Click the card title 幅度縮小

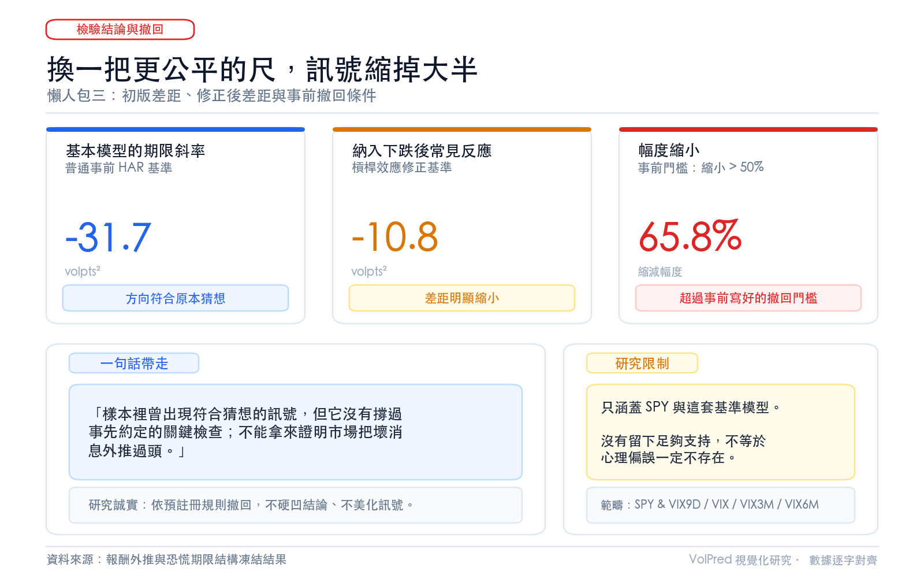point(669,150)
